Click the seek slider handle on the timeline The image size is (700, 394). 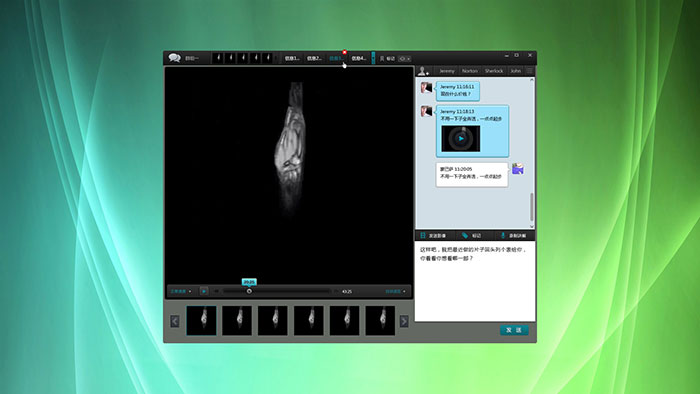click(x=249, y=291)
